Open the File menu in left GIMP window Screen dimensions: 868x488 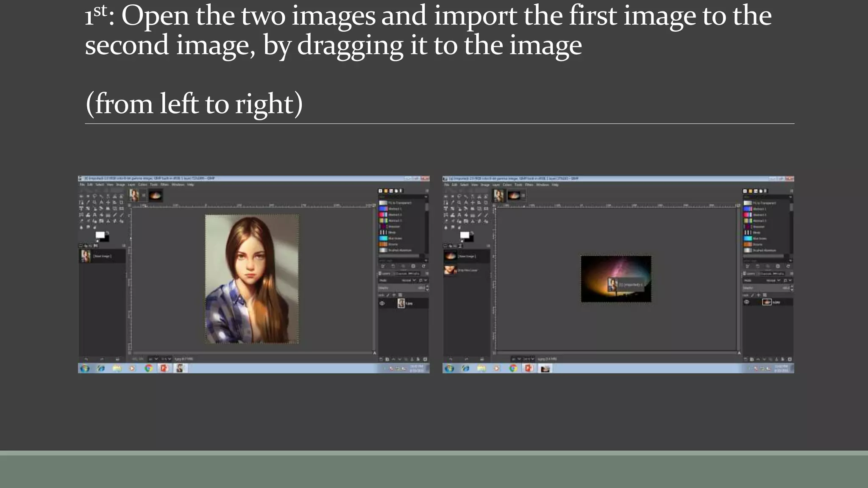[82, 185]
